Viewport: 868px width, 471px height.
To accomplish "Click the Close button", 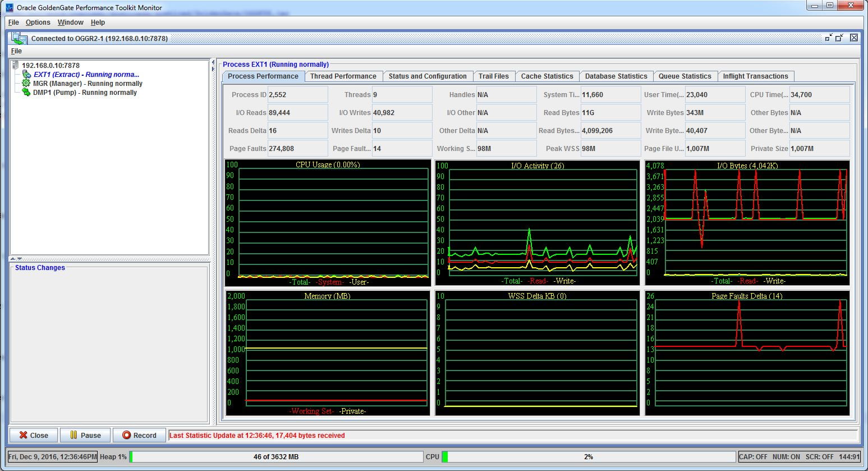I will (x=33, y=435).
